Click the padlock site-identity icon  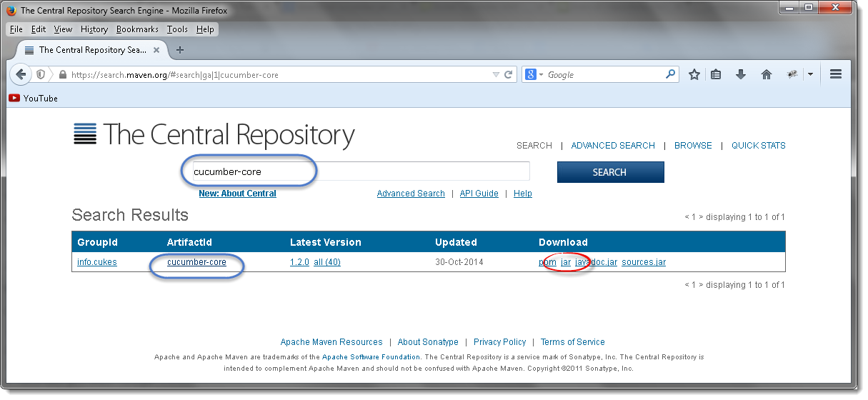point(62,74)
